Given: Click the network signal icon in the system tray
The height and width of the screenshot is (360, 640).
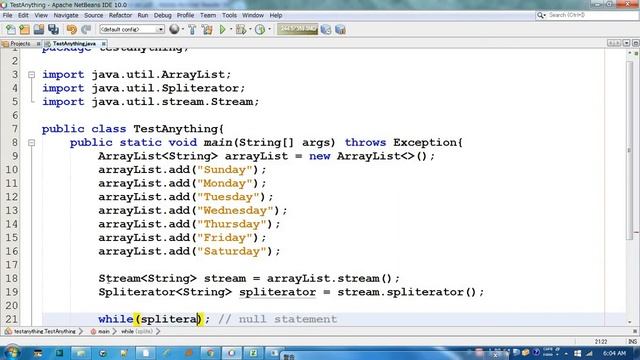Looking at the screenshot, I should pos(589,353).
